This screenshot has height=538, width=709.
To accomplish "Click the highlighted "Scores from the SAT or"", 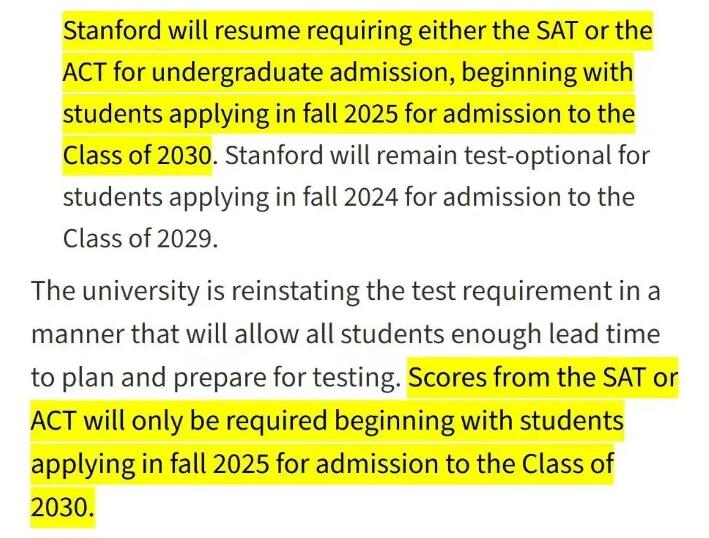I will 543,377.
